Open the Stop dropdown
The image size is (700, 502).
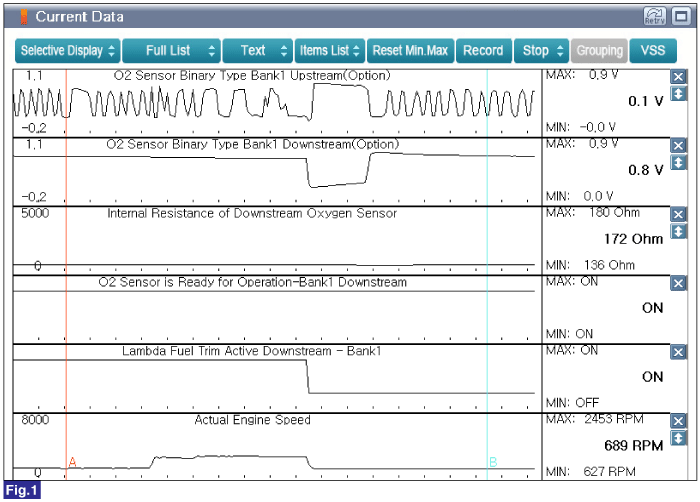coord(542,50)
